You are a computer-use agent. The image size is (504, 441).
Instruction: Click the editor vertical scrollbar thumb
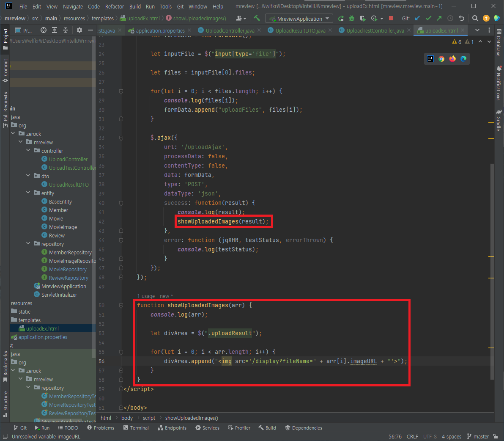click(492, 271)
